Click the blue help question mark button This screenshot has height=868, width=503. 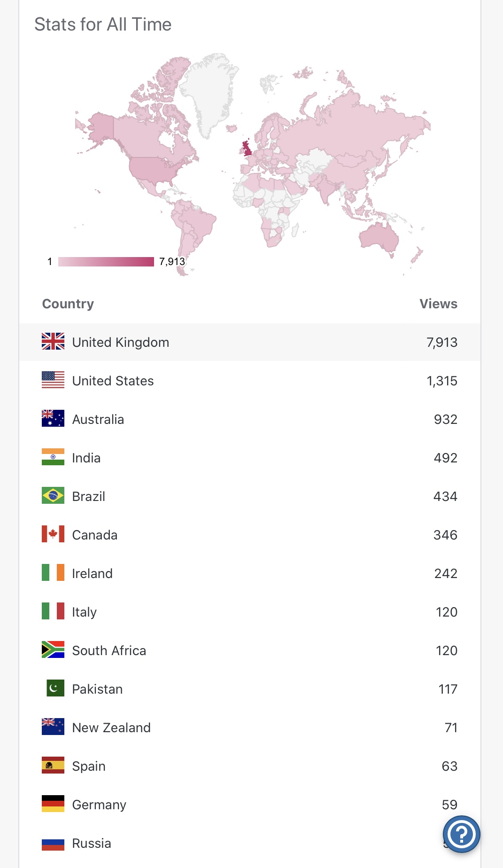461,834
